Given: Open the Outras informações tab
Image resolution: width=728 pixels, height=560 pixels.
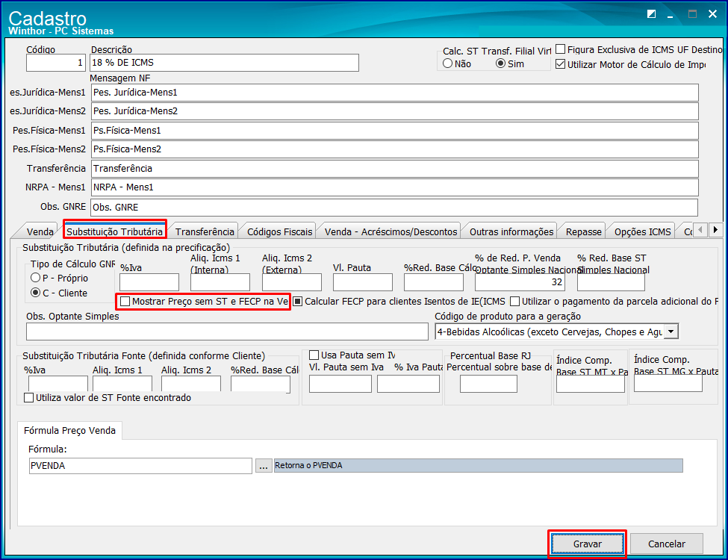Looking at the screenshot, I should (x=511, y=231).
